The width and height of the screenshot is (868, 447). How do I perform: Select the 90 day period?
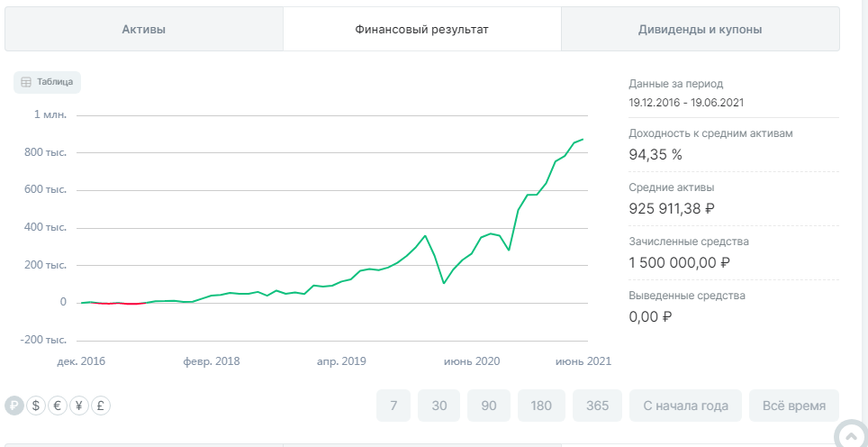pos(489,406)
